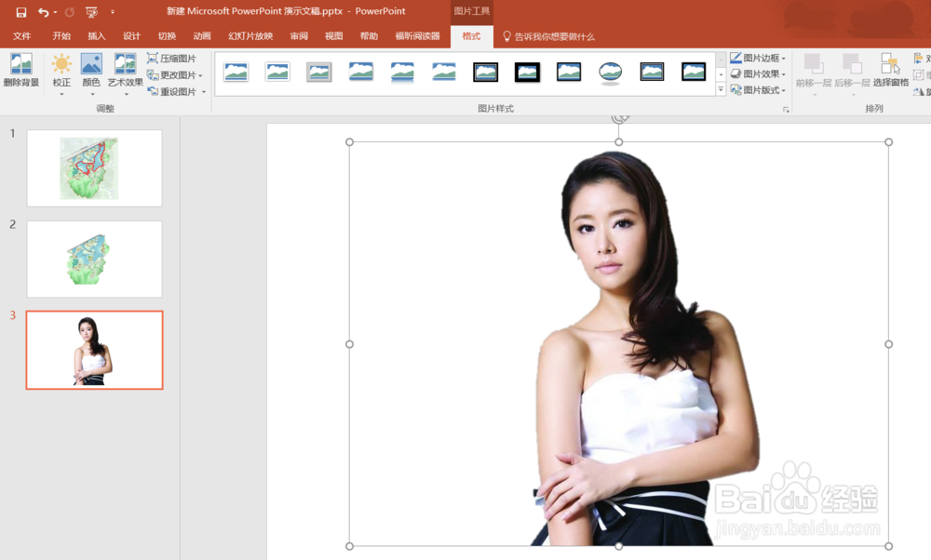Apply the eleventh picture style compound frame
The image size is (931, 560).
coord(652,73)
